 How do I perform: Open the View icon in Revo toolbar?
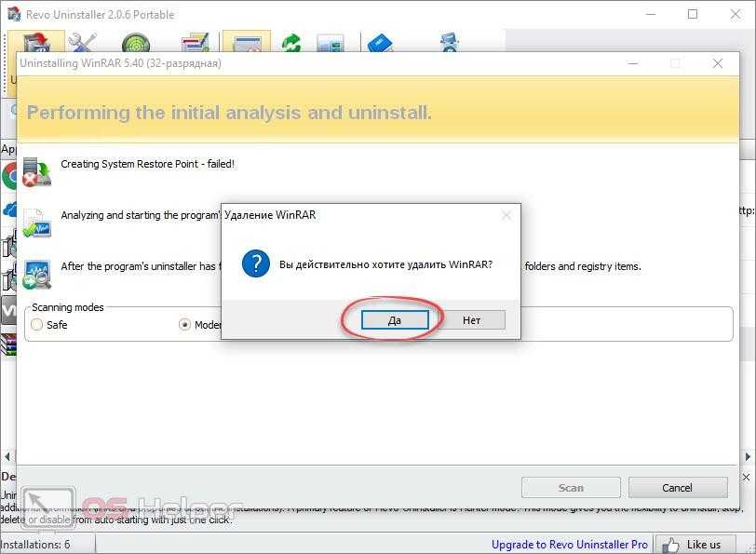point(331,43)
